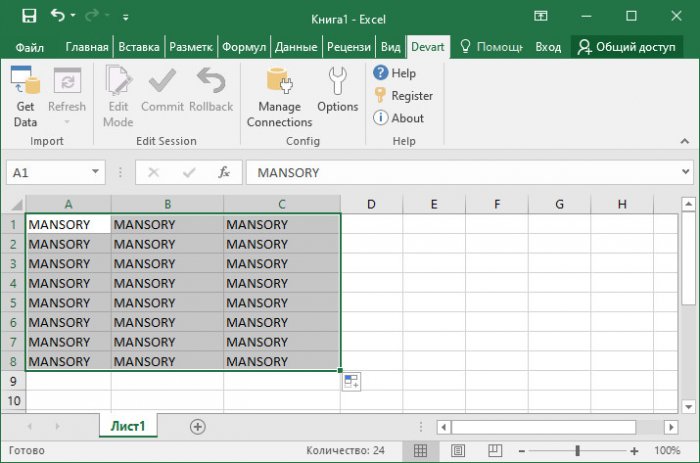The height and width of the screenshot is (463, 700).
Task: Click the Register key icon
Action: [x=381, y=96]
